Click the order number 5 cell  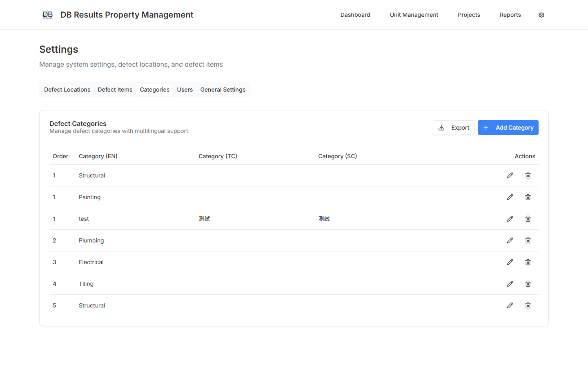[54, 305]
